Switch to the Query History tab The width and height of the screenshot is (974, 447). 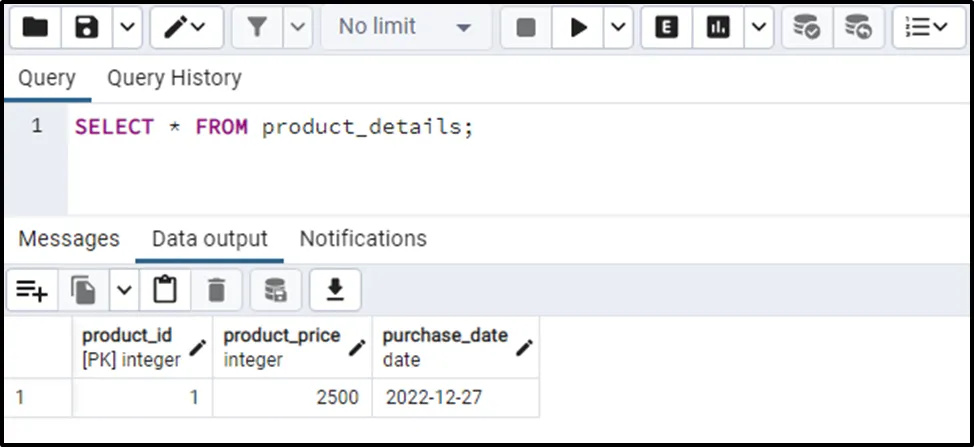(x=174, y=78)
